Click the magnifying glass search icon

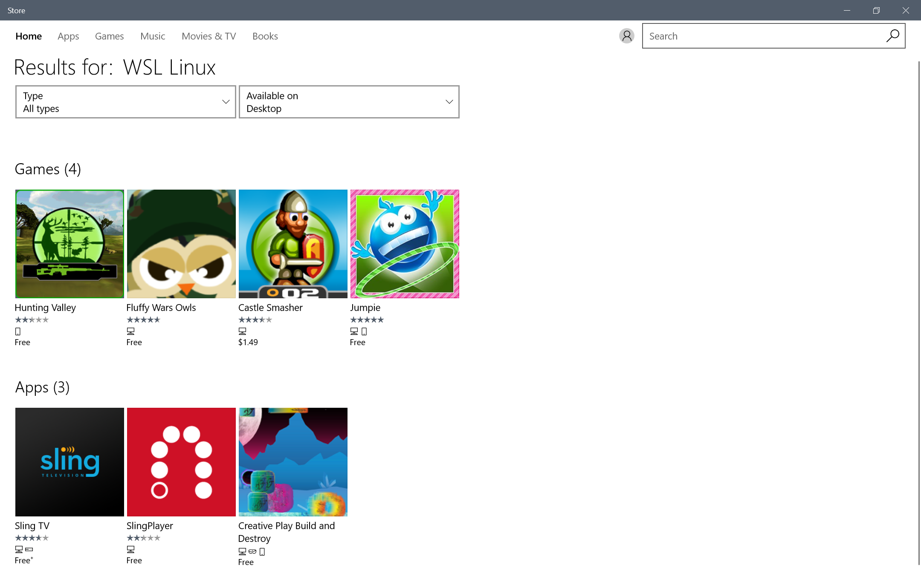click(892, 36)
